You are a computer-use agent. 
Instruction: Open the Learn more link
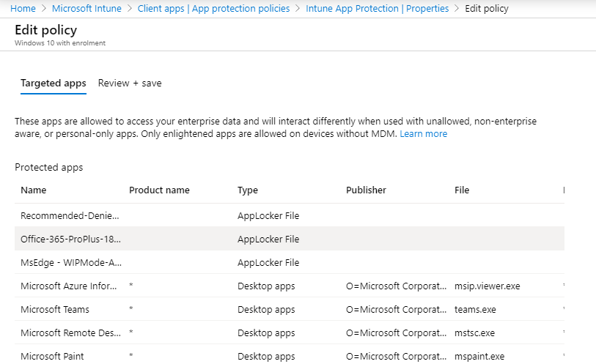tap(423, 134)
